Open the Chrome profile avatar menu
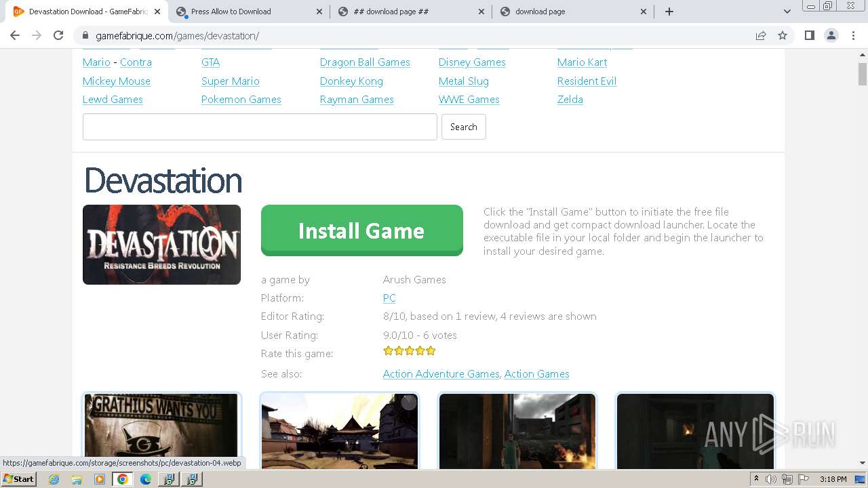868x488 pixels. (831, 36)
